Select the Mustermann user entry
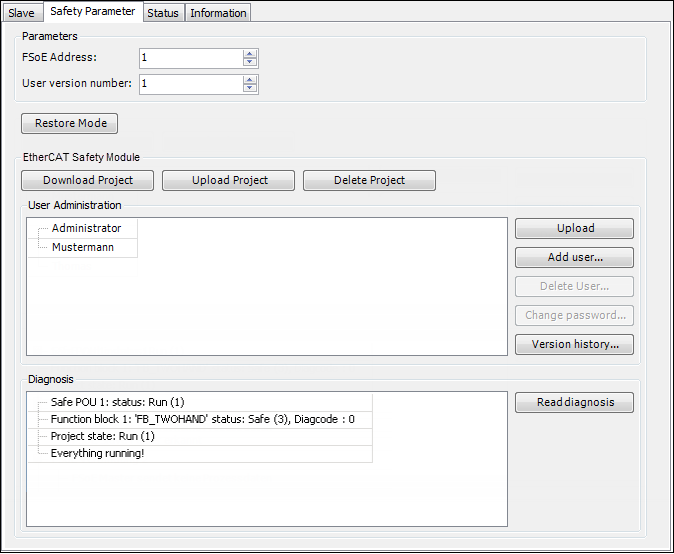The width and height of the screenshot is (674, 554). click(82, 247)
